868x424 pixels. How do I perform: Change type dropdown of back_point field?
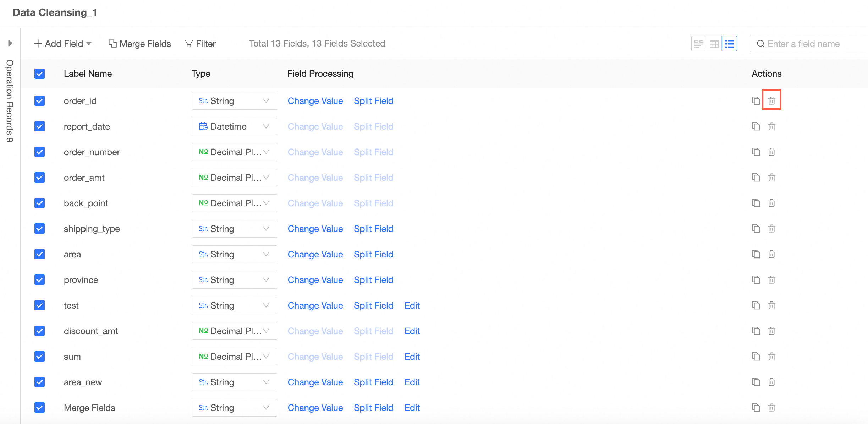[234, 203]
